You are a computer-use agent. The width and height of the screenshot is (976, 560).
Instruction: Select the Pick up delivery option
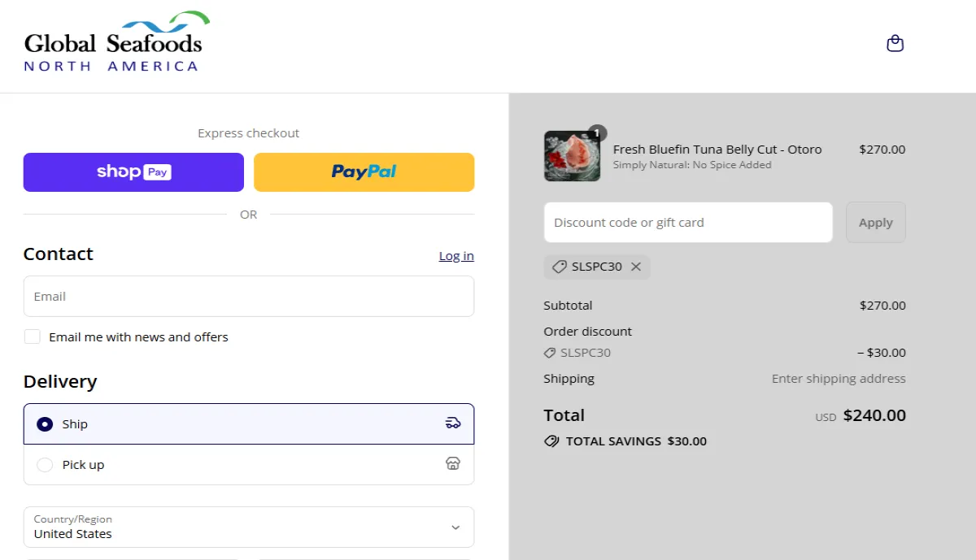pos(46,464)
